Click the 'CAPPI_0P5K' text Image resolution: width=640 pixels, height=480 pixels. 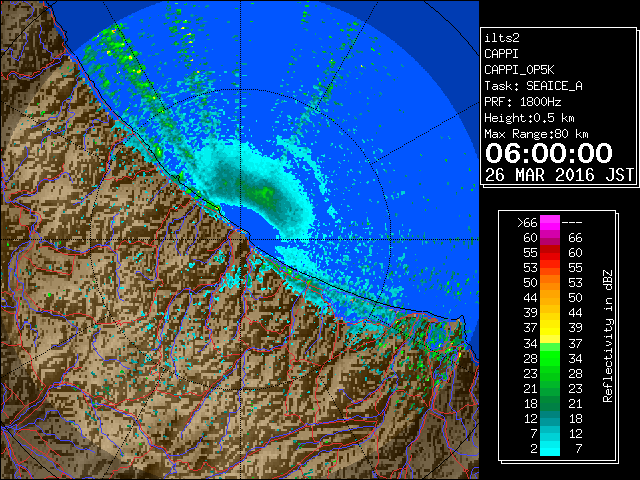519,70
